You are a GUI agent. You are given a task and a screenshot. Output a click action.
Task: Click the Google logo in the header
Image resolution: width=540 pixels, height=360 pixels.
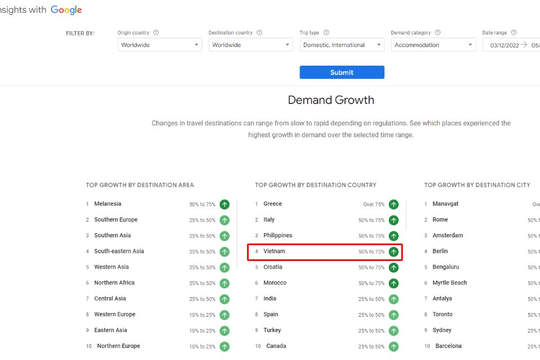(66, 10)
